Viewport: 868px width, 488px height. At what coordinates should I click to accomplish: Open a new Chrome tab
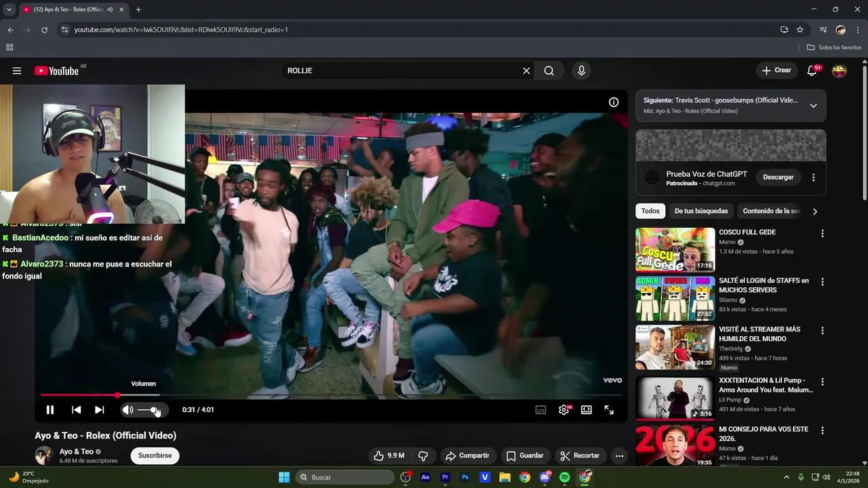pos(138,9)
